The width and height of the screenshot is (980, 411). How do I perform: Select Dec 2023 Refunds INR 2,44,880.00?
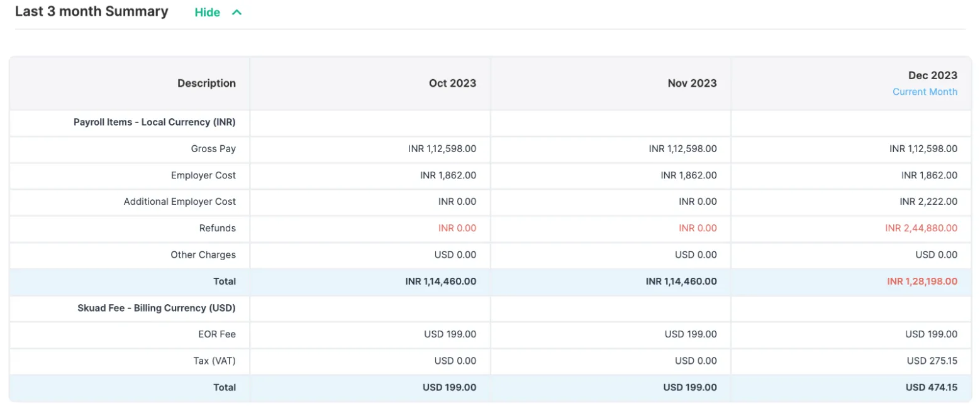click(x=921, y=228)
